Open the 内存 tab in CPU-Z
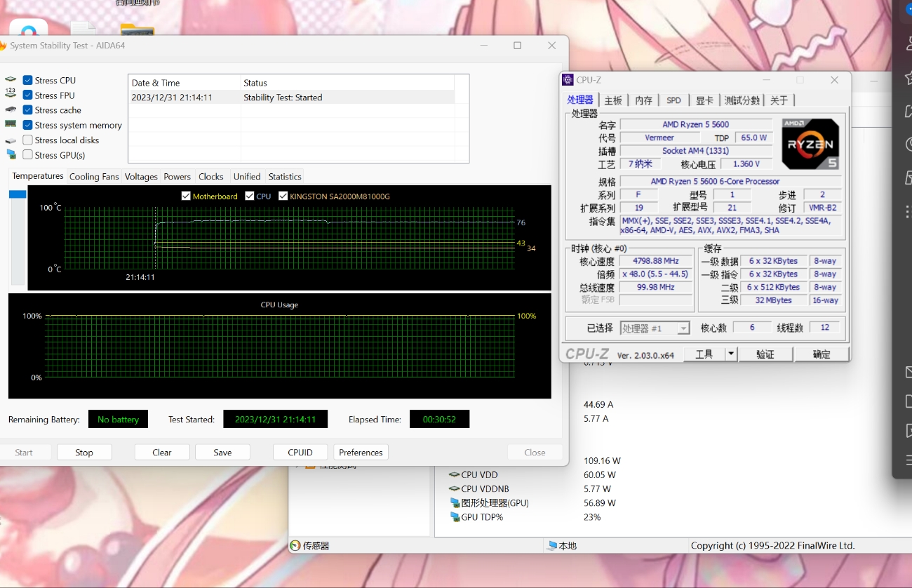The width and height of the screenshot is (912, 588). coord(643,100)
